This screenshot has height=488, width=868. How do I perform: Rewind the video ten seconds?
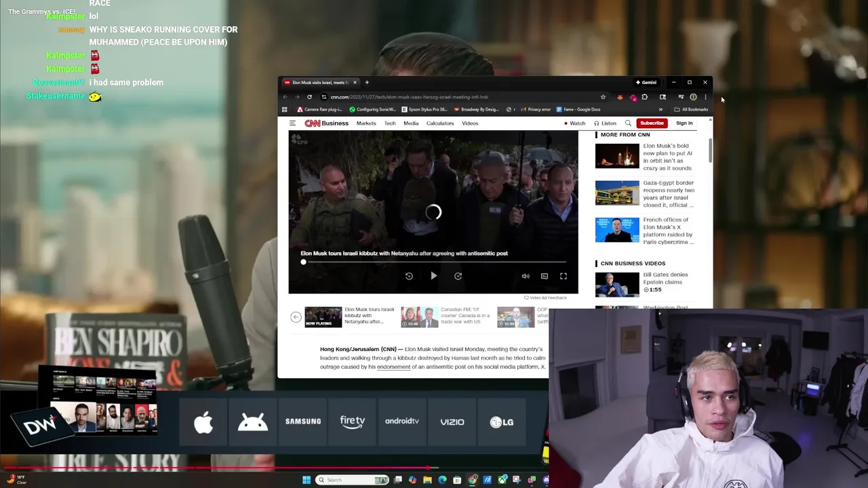409,276
